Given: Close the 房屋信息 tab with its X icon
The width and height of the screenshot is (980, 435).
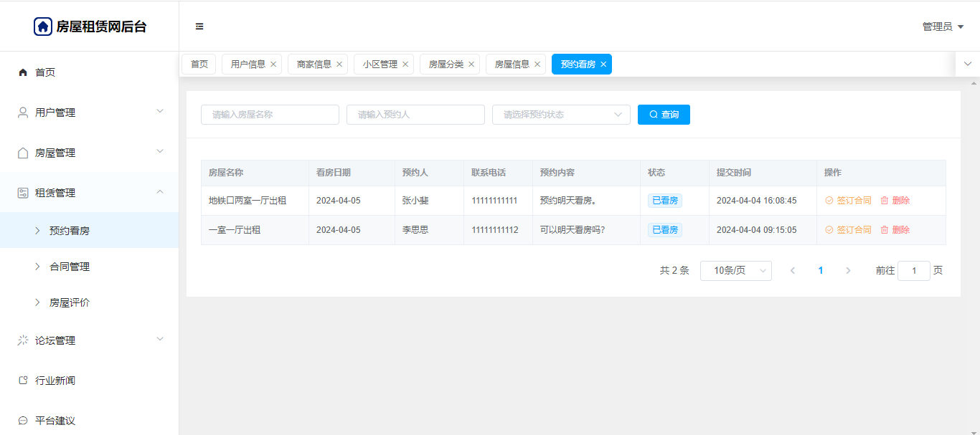Looking at the screenshot, I should pyautogui.click(x=537, y=64).
